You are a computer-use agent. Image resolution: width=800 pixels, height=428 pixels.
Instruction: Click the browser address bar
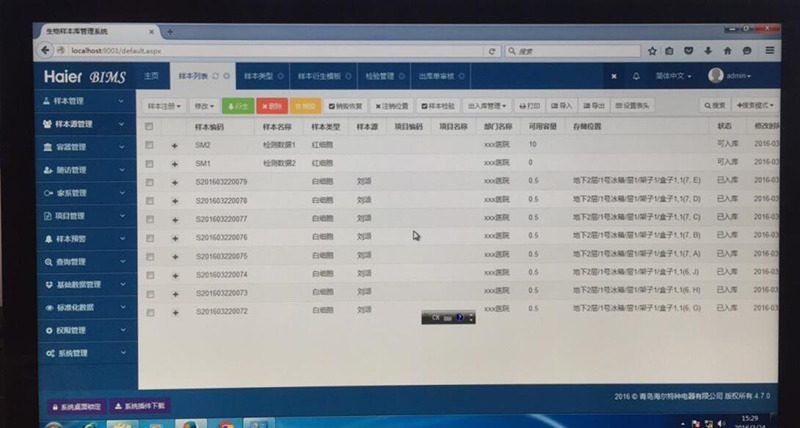click(x=280, y=50)
